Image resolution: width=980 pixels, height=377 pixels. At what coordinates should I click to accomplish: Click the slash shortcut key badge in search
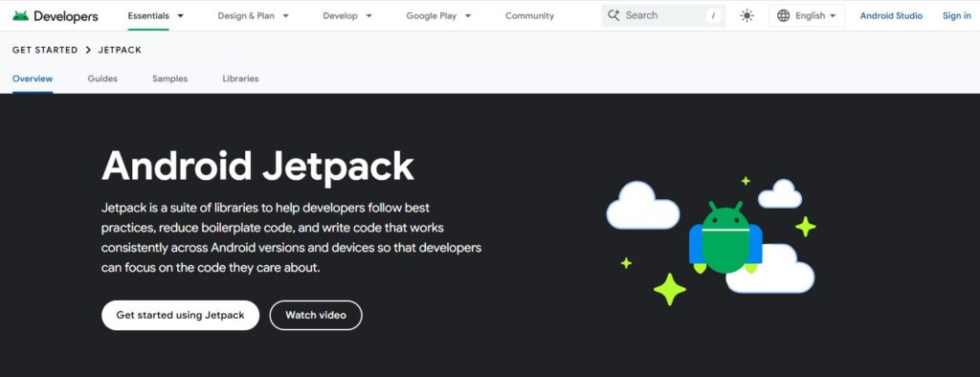(x=713, y=15)
